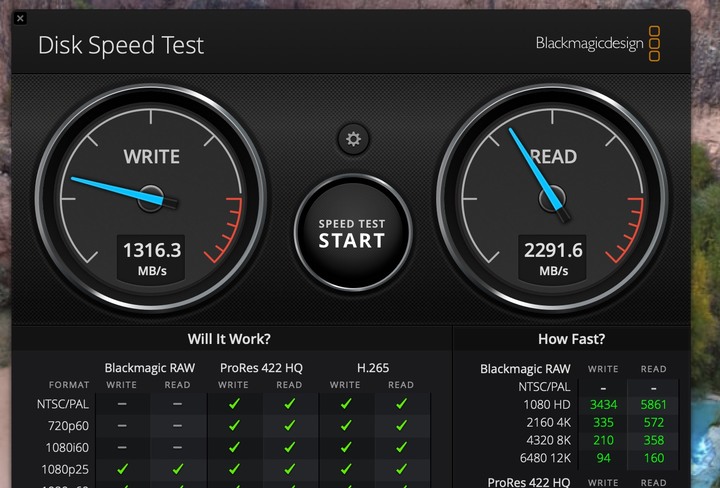Click ProRes 422 HQ heading in How Fast panel

529,482
